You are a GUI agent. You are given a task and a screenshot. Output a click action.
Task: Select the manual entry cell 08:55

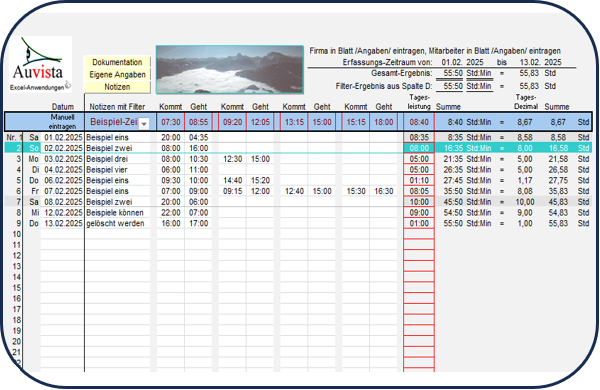click(199, 122)
